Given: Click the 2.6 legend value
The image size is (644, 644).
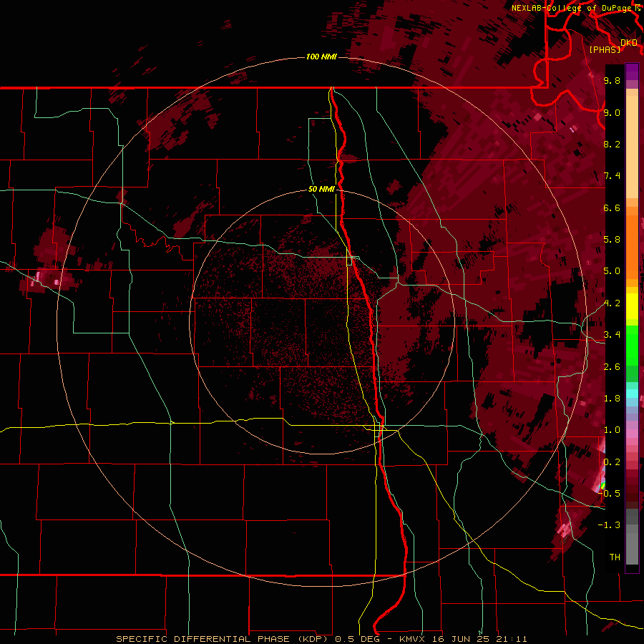Looking at the screenshot, I should click(x=612, y=367).
